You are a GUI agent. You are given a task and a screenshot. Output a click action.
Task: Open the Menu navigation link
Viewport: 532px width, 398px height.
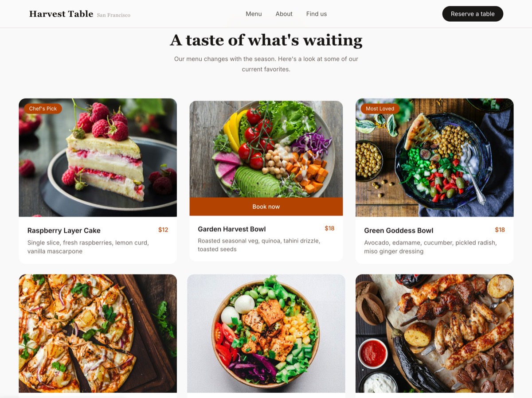click(254, 14)
